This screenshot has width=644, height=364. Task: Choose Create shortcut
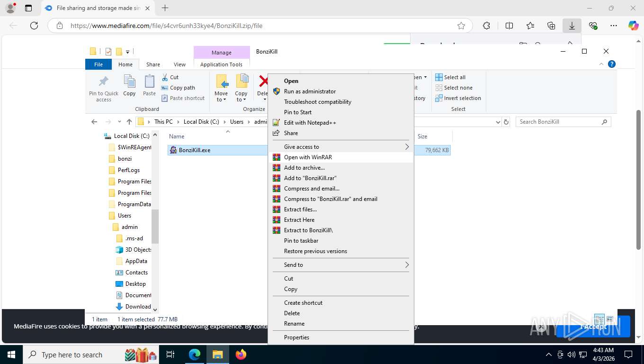[x=341, y=303]
